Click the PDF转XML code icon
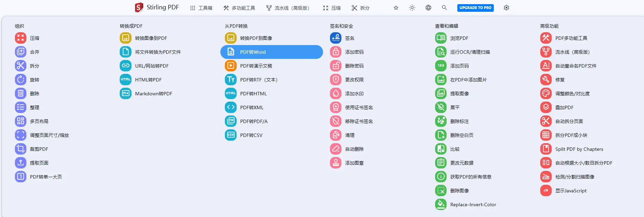 click(x=231, y=107)
